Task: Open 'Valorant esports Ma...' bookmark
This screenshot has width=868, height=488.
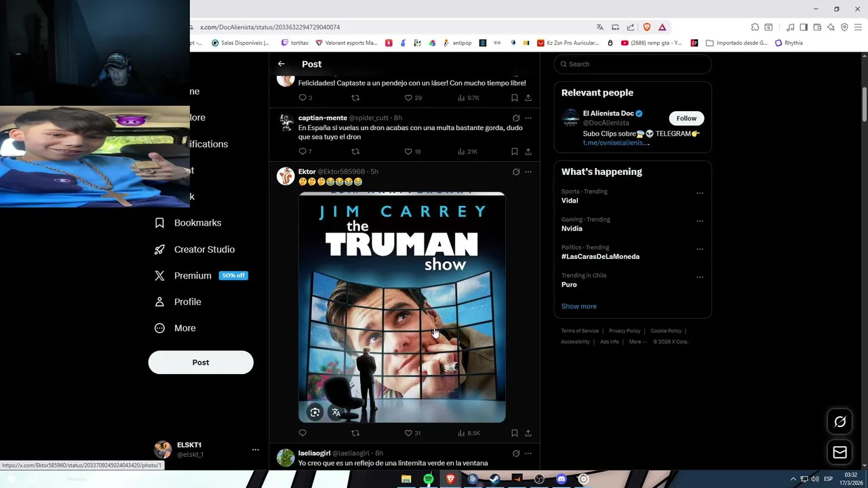Action: [x=347, y=43]
